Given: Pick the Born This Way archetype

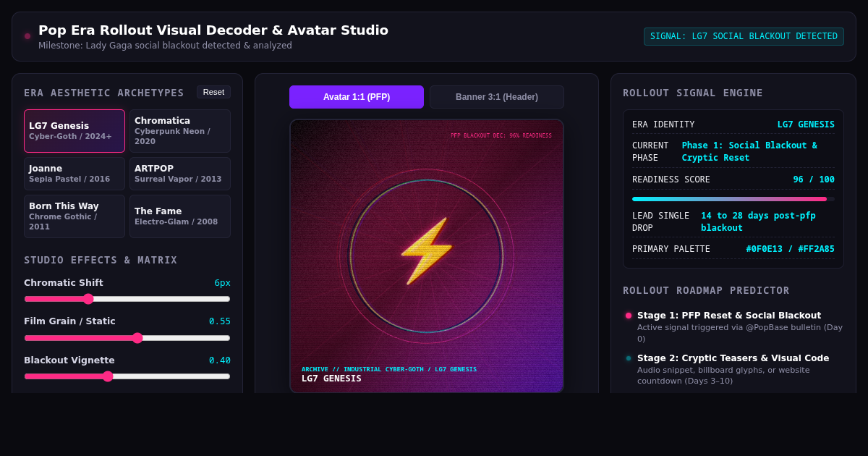Looking at the screenshot, I should click(x=75, y=216).
